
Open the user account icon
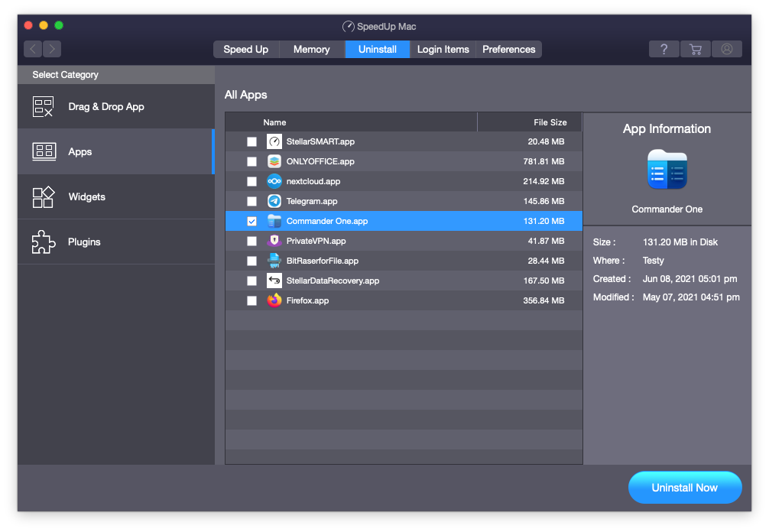(x=727, y=49)
